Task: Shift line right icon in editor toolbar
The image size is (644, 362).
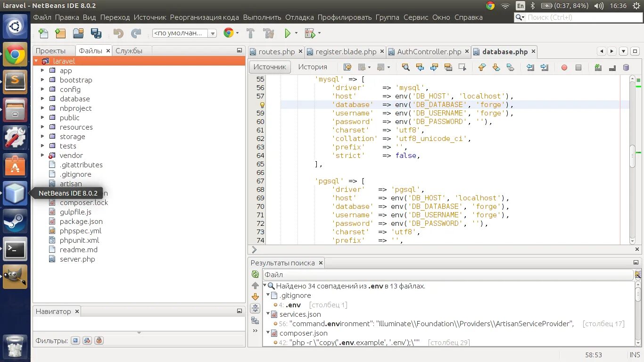Action: (x=545, y=67)
